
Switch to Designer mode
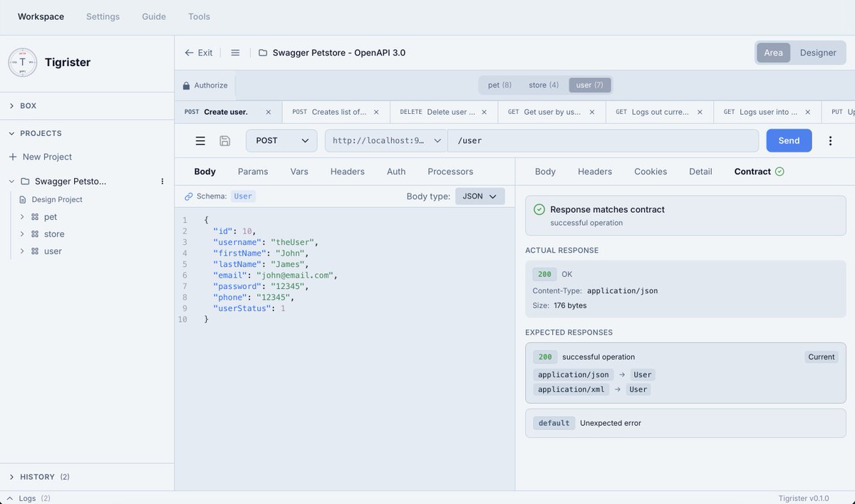818,53
